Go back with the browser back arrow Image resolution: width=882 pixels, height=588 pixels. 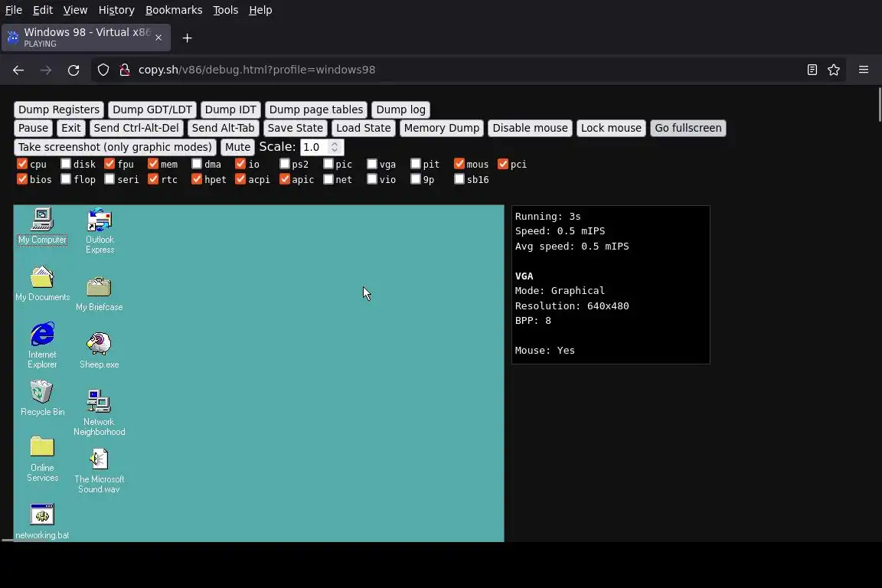coord(18,70)
